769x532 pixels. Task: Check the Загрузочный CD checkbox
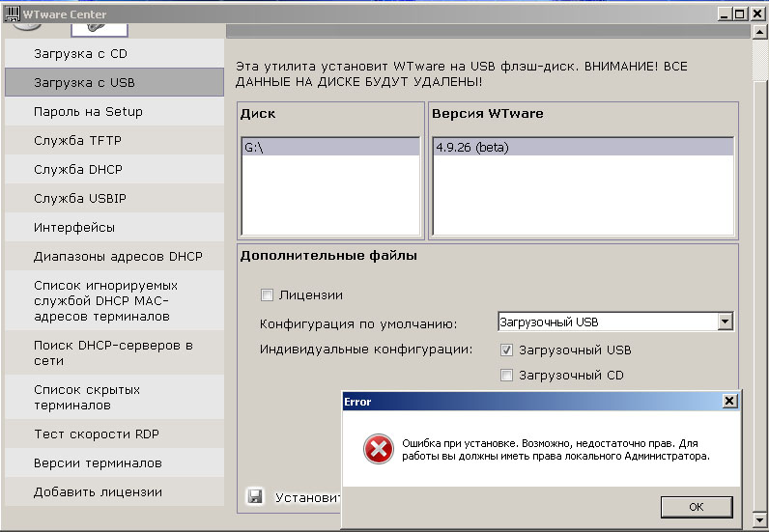(506, 375)
